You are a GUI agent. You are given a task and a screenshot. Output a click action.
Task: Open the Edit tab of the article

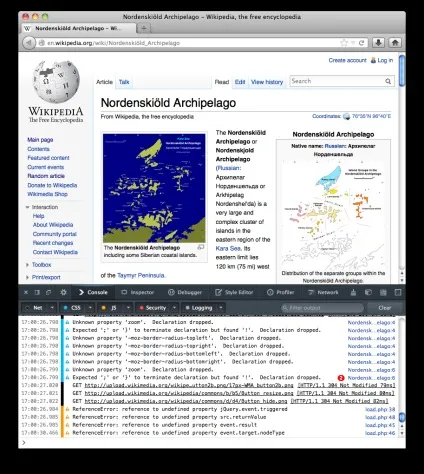[x=240, y=82]
